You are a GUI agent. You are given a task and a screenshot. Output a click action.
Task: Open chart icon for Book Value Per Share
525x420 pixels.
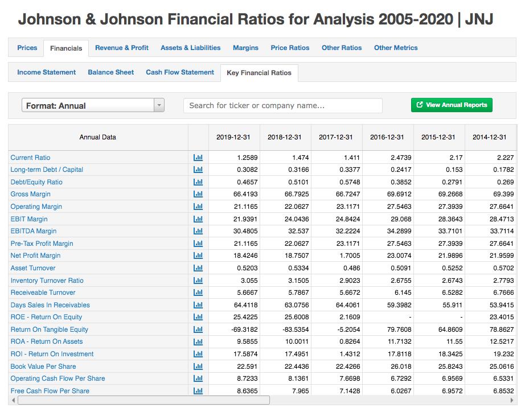click(198, 367)
